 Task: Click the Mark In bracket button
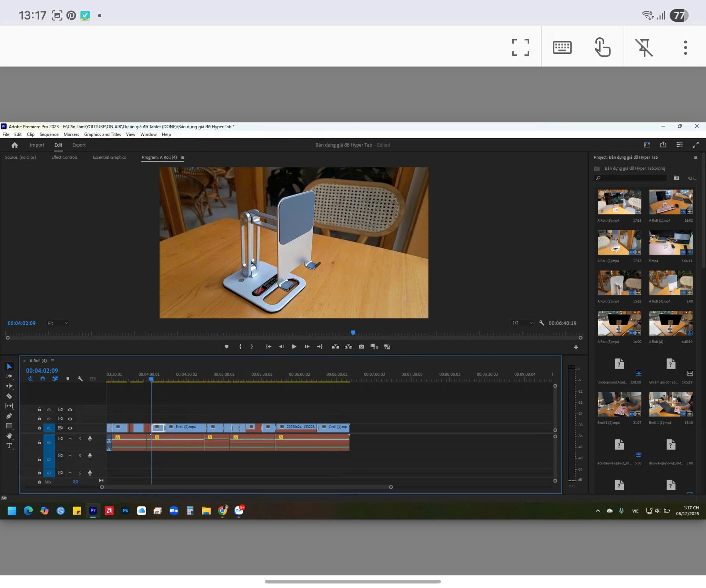240,347
